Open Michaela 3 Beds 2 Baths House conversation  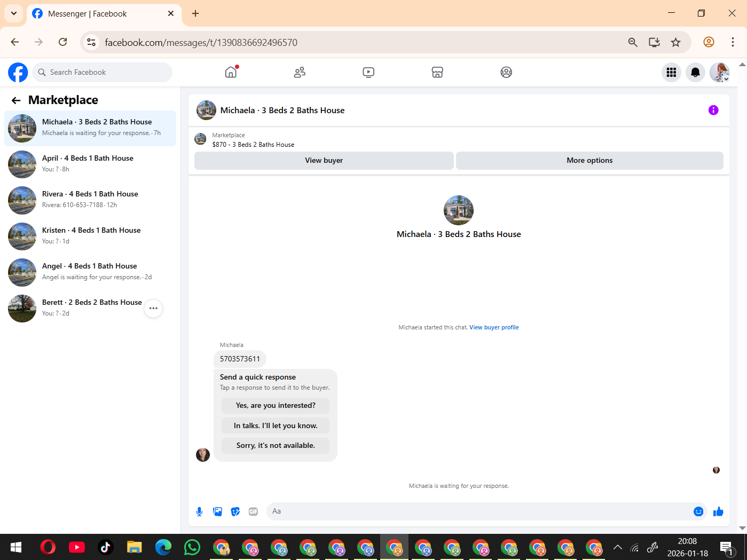click(90, 128)
